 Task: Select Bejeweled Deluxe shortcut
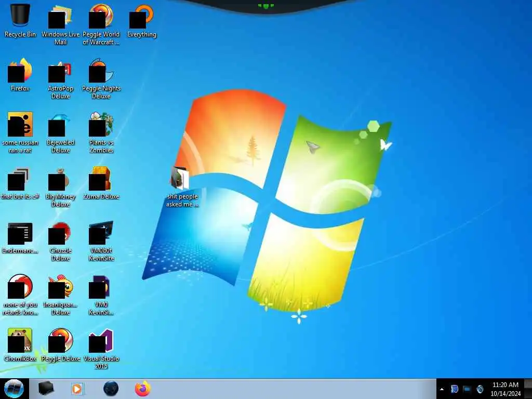click(x=60, y=132)
